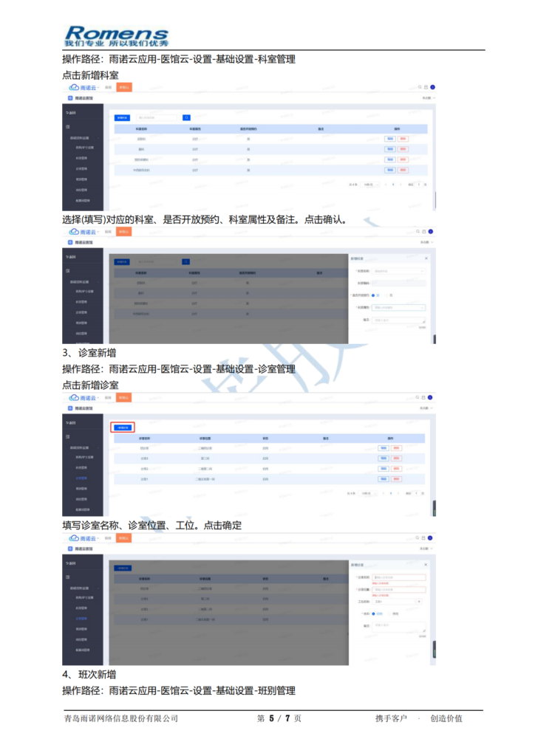Open 科室属性 dropdown in 新增科室 panel

[x=398, y=307]
